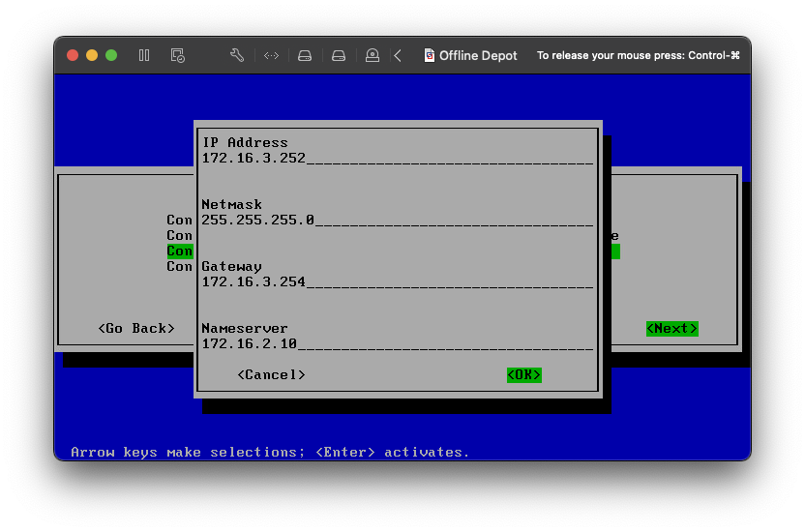
Task: Click the Next button
Action: click(x=671, y=329)
